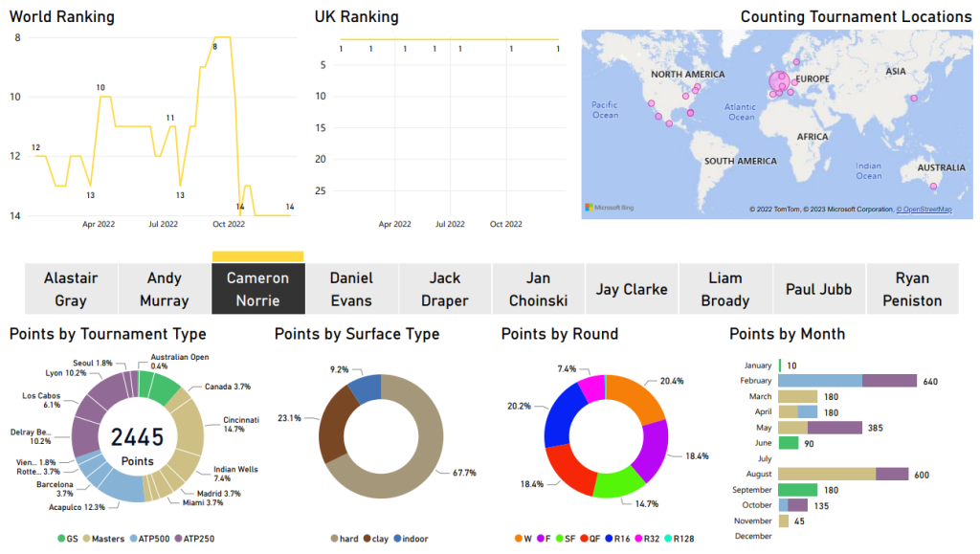This screenshot has height=554, width=980.
Task: Select the Paul Jubb player tile
Action: pyautogui.click(x=818, y=289)
